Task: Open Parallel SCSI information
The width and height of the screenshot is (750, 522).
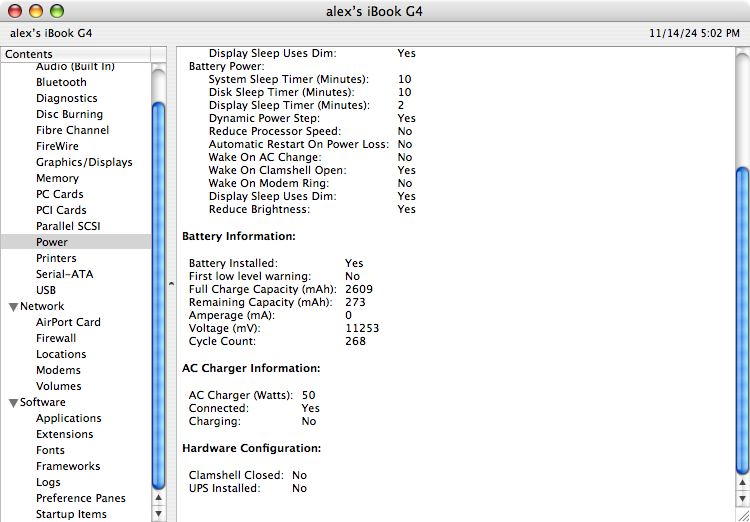Action: [x=68, y=226]
